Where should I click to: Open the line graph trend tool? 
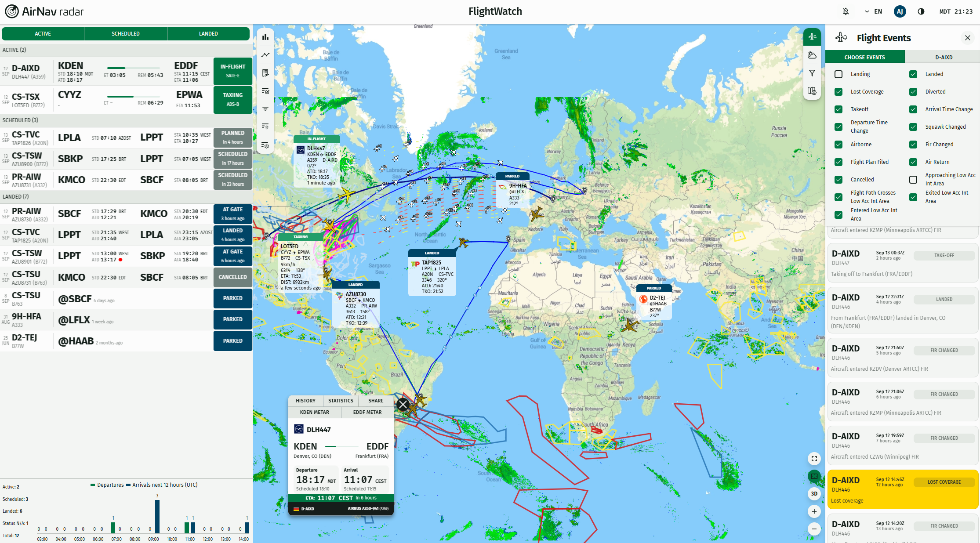pos(265,55)
